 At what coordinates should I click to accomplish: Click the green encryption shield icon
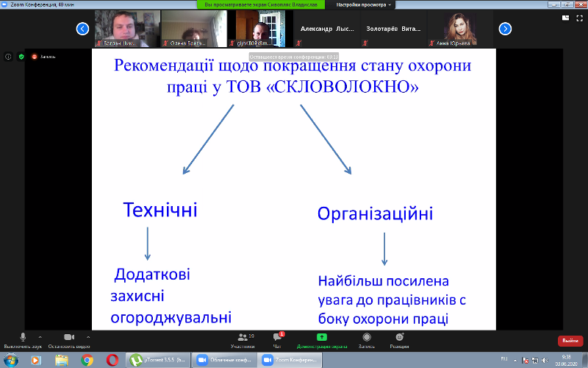(x=21, y=57)
